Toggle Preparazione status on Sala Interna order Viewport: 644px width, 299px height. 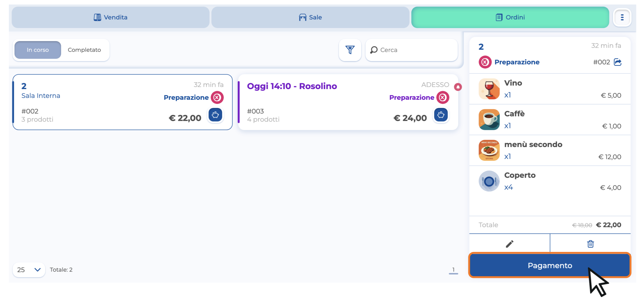click(217, 98)
